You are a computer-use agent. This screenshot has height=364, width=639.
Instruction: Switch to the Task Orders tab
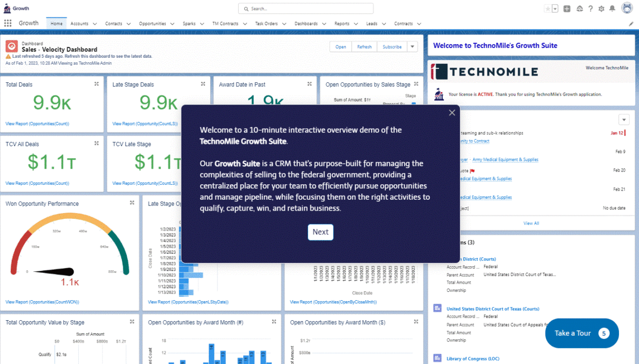point(266,24)
